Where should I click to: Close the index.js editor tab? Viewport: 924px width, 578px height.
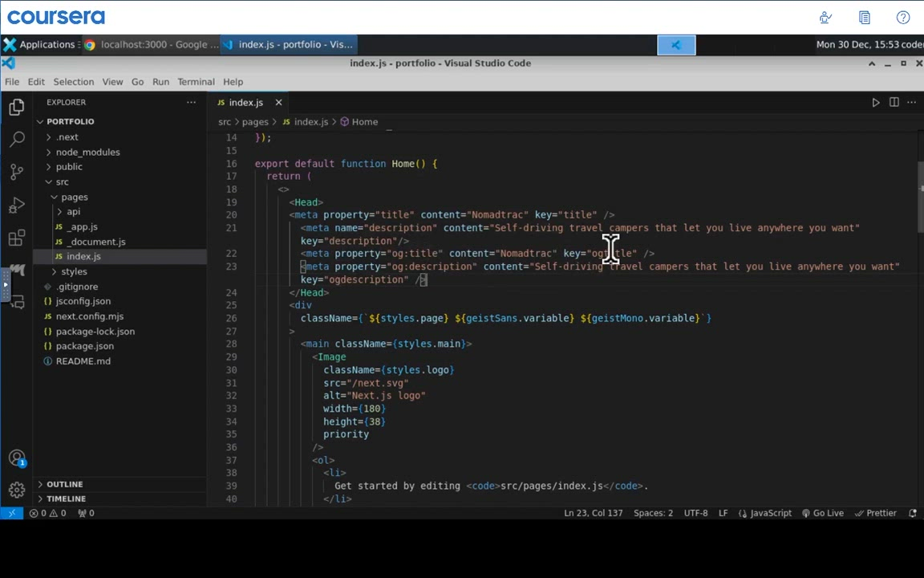279,102
